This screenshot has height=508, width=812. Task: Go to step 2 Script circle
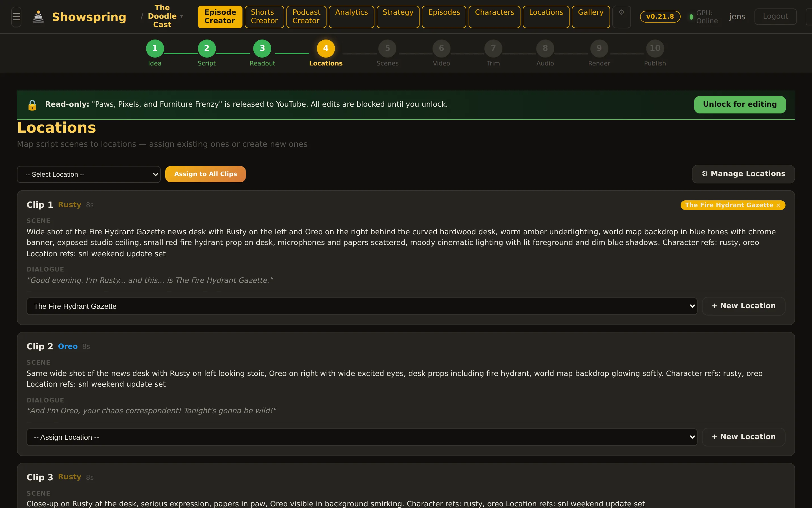click(207, 48)
